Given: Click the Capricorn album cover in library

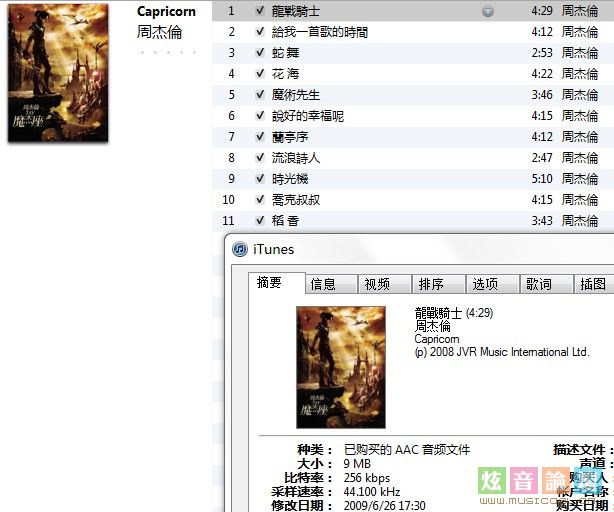Looking at the screenshot, I should coord(58,73).
